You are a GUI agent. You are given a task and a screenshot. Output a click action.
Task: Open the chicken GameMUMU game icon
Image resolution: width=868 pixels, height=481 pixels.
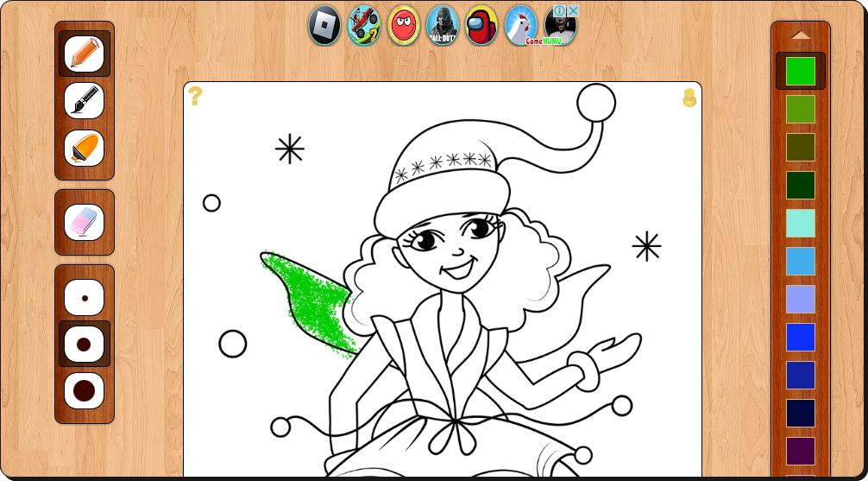(x=521, y=25)
